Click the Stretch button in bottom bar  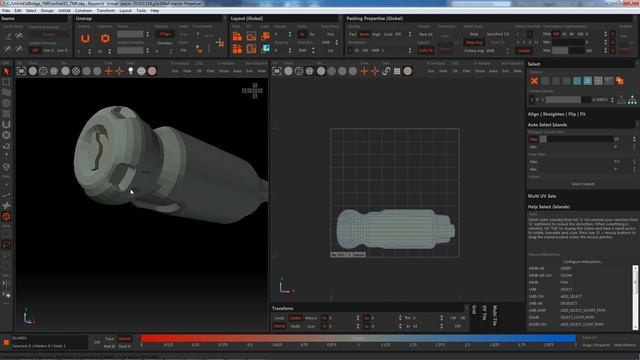124,339
